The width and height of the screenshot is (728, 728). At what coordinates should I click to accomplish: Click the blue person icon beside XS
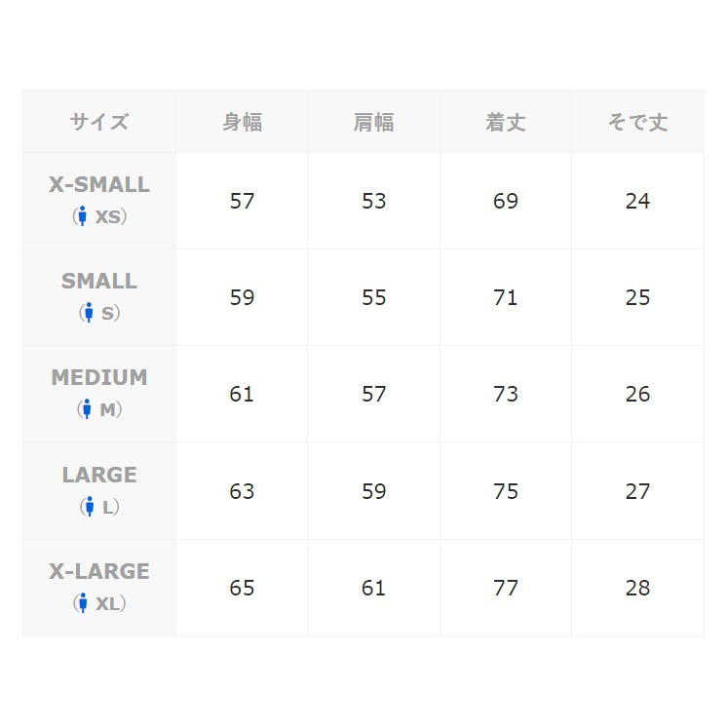[83, 216]
